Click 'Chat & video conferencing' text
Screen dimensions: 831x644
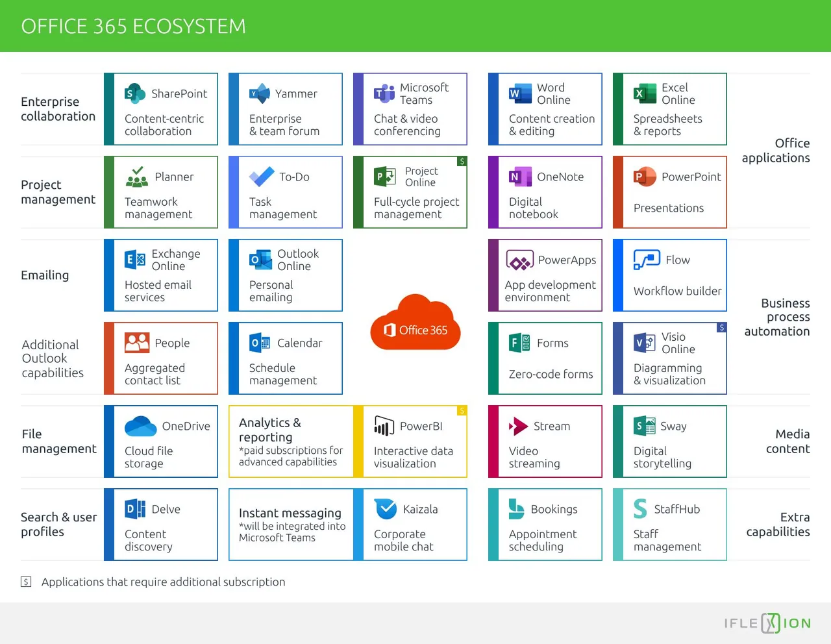pyautogui.click(x=407, y=125)
